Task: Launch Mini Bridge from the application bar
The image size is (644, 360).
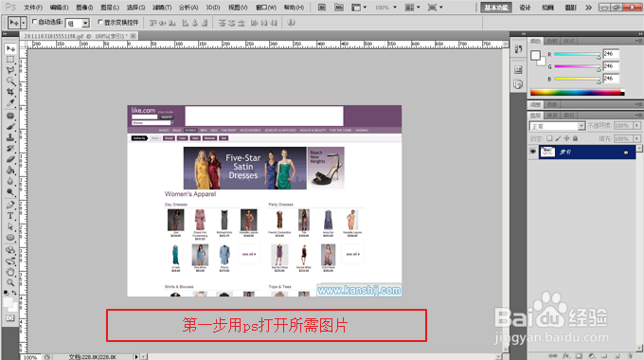Action: [339, 8]
